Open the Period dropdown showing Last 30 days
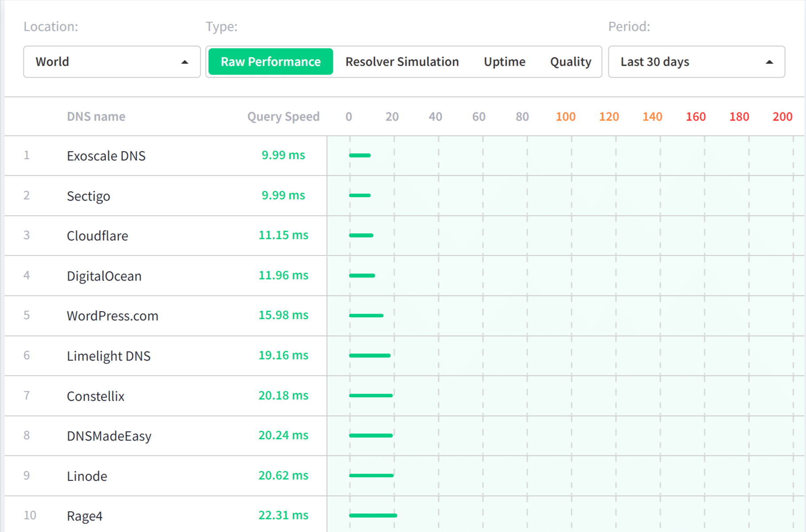 click(x=696, y=62)
